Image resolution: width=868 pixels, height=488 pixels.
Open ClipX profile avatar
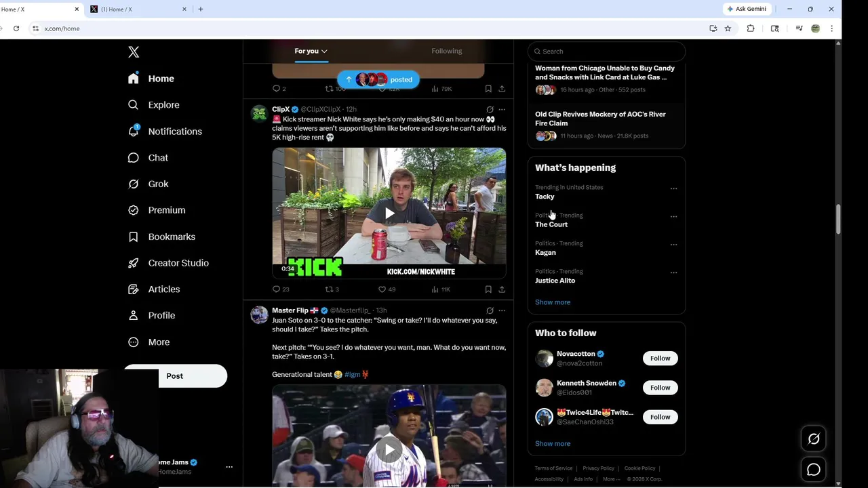[259, 114]
